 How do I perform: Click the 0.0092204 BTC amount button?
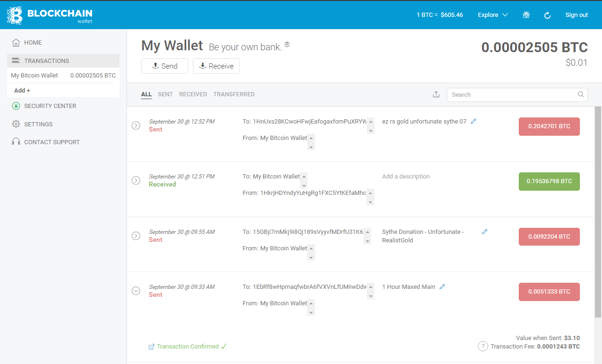click(x=549, y=237)
